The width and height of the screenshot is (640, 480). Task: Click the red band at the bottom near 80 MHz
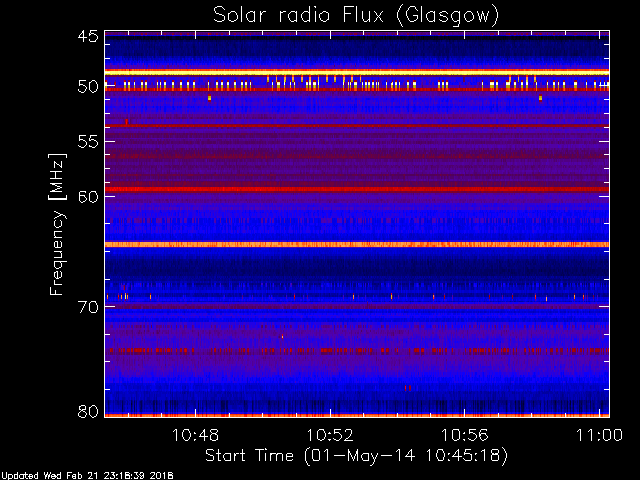click(356, 414)
